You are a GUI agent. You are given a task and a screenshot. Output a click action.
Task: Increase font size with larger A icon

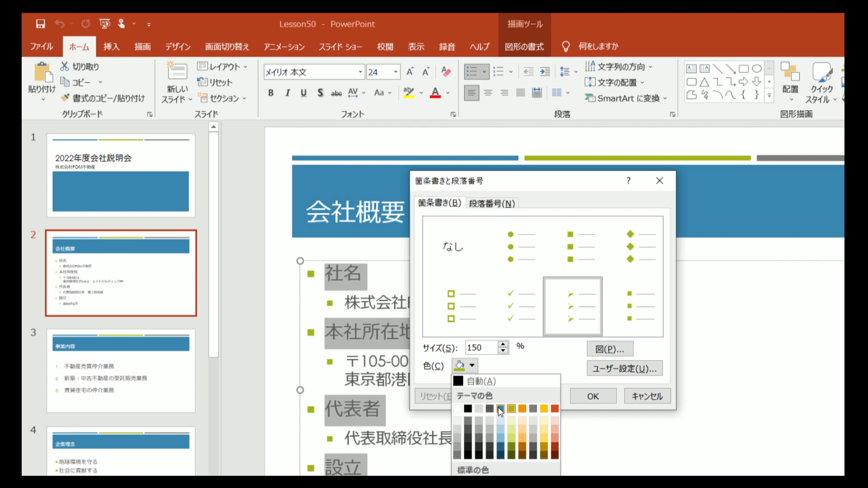coord(410,71)
